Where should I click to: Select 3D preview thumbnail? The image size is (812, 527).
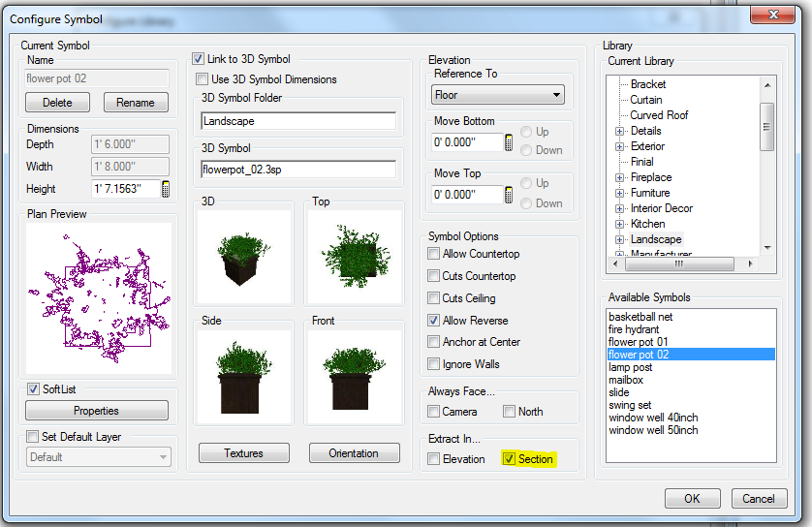244,258
